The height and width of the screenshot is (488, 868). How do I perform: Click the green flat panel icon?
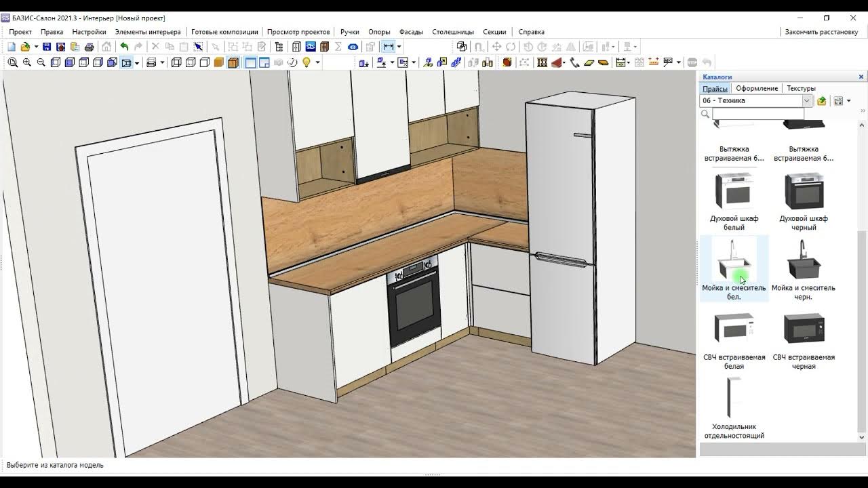pos(589,62)
